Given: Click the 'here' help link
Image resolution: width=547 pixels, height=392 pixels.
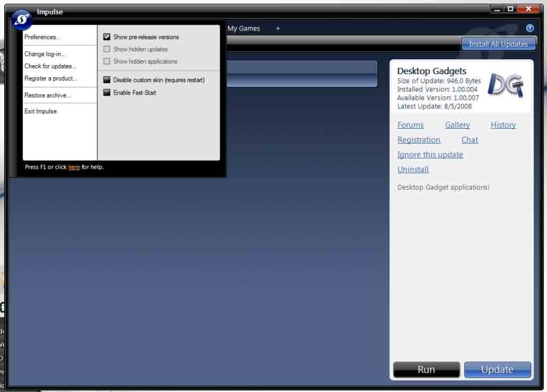Looking at the screenshot, I should click(x=74, y=167).
